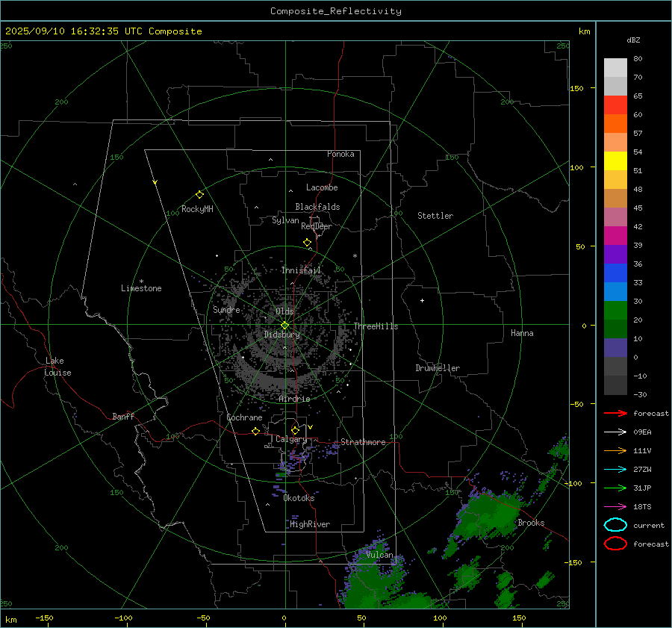Click the Brooks label
The image size is (672, 628).
(531, 523)
